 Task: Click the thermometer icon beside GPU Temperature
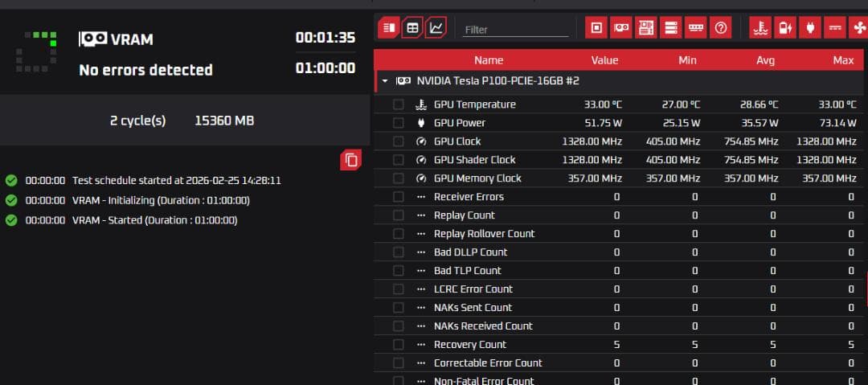421,104
